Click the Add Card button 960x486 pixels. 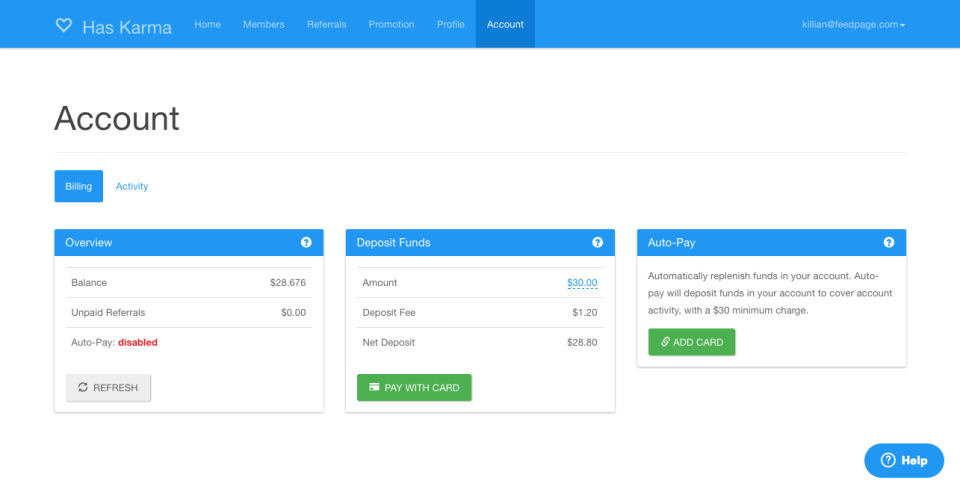tap(692, 342)
